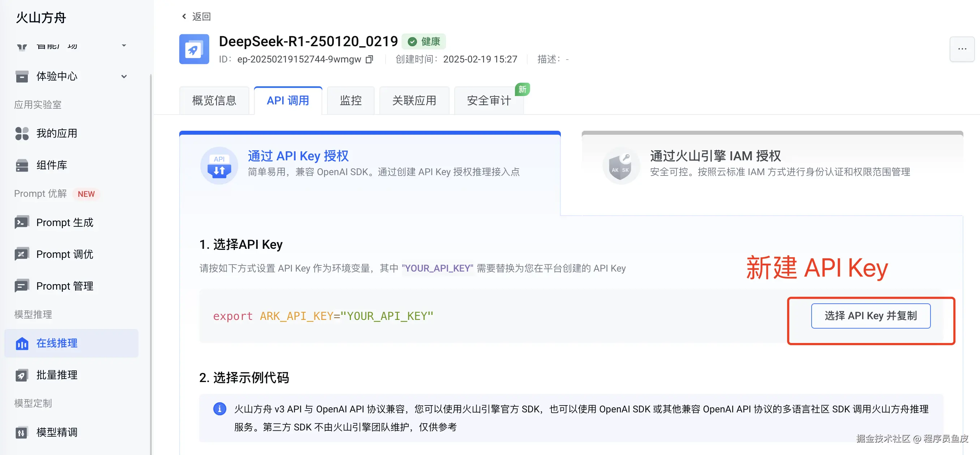The width and height of the screenshot is (980, 455).
Task: Select 在线推理 in sidebar
Action: (x=57, y=343)
